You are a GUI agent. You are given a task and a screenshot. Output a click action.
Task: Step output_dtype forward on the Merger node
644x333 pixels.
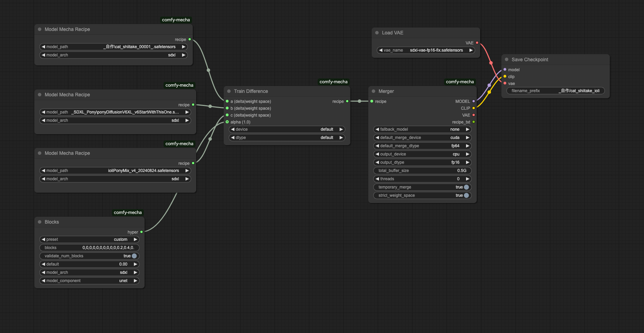[467, 162]
